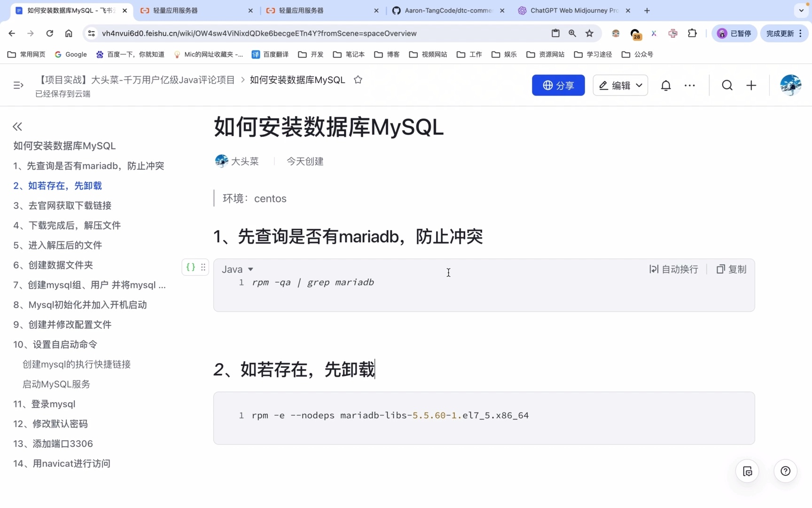The image size is (812, 508).
Task: Toggle 已暂停 status in the browser toolbar
Action: pos(734,33)
